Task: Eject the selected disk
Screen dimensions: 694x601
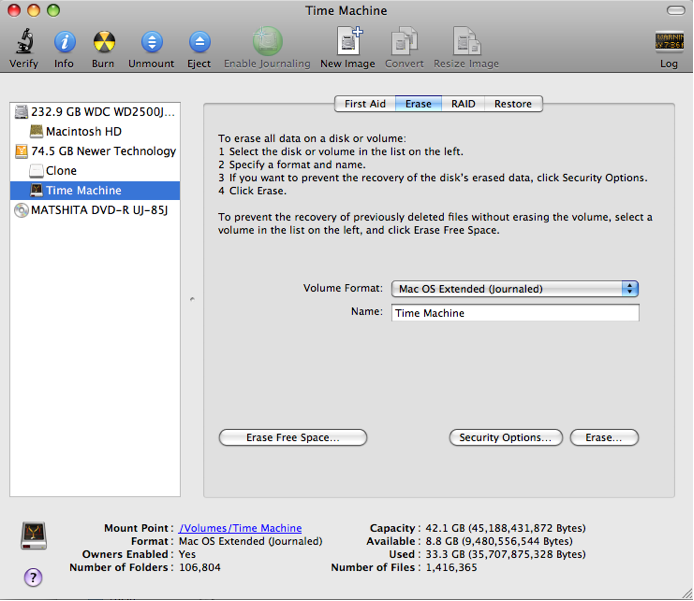Action: click(x=199, y=43)
